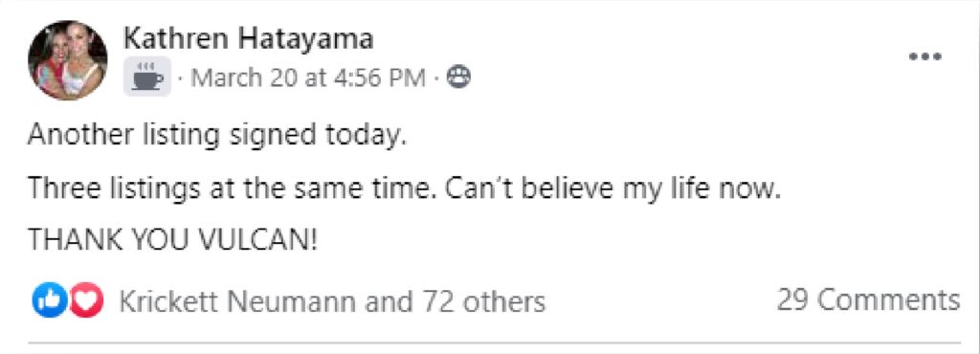Show the '72 others' reactions list
980x354 pixels.
point(484,301)
